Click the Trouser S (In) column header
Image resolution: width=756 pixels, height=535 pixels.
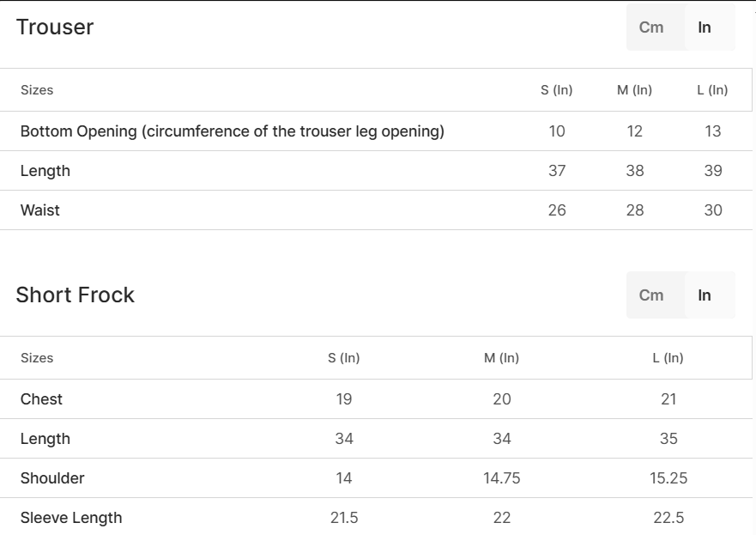point(557,90)
